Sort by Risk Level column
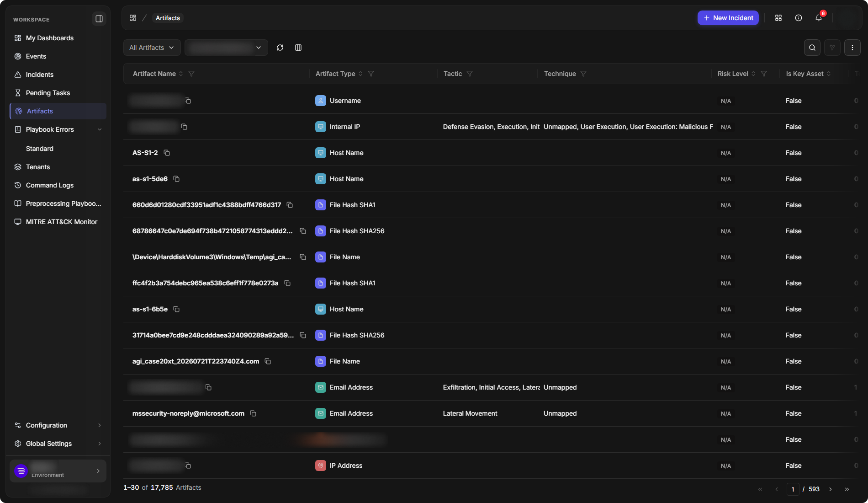 click(x=753, y=74)
